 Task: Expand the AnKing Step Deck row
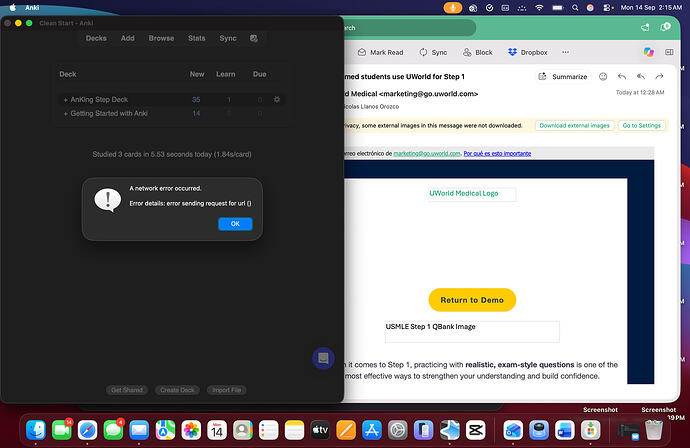pyautogui.click(x=66, y=100)
